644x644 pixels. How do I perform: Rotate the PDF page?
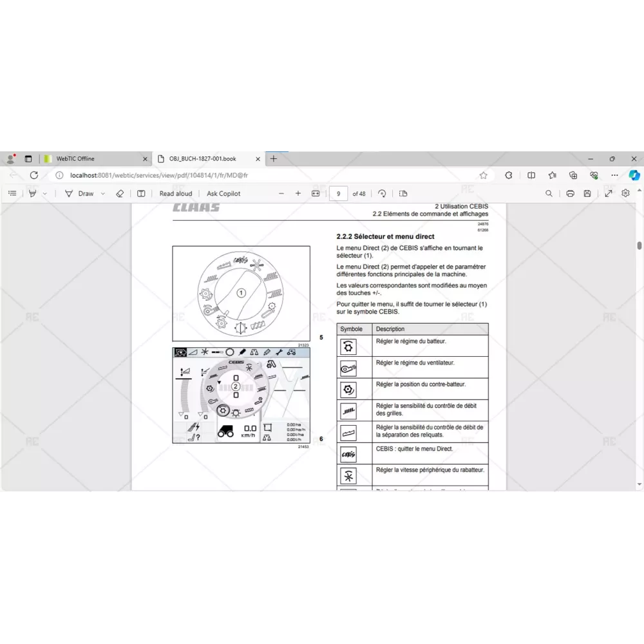pos(382,193)
